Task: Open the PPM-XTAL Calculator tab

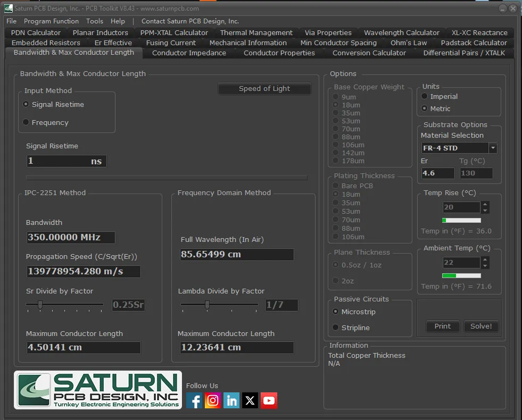Action: coord(174,32)
